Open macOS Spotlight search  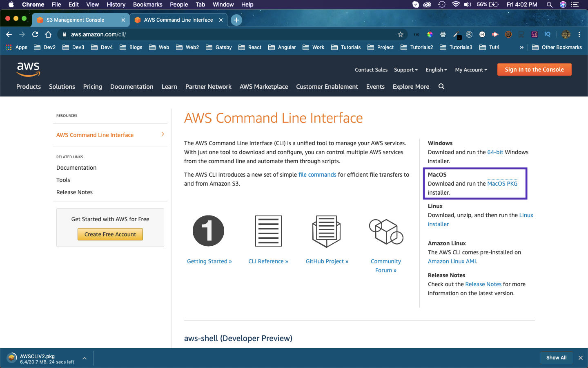click(550, 4)
